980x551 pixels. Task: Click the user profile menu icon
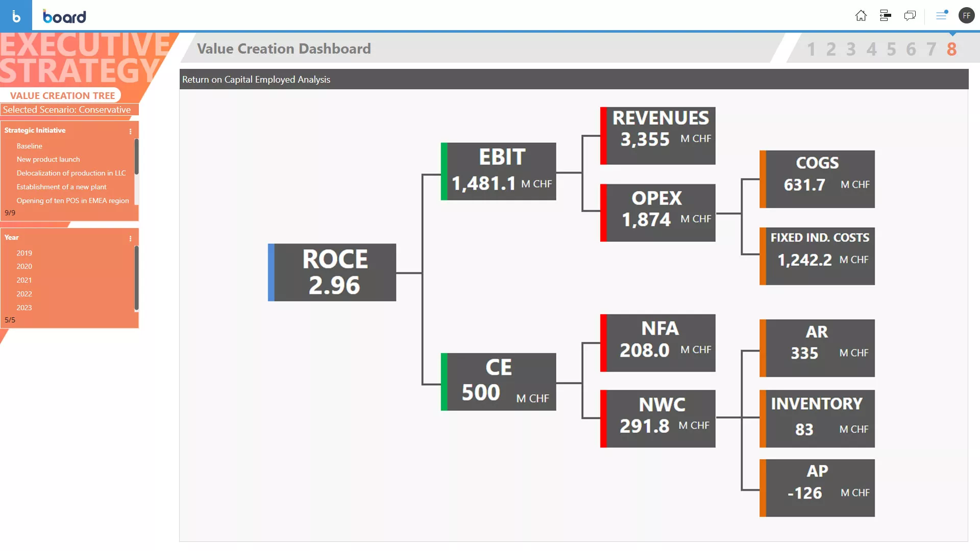click(x=965, y=15)
